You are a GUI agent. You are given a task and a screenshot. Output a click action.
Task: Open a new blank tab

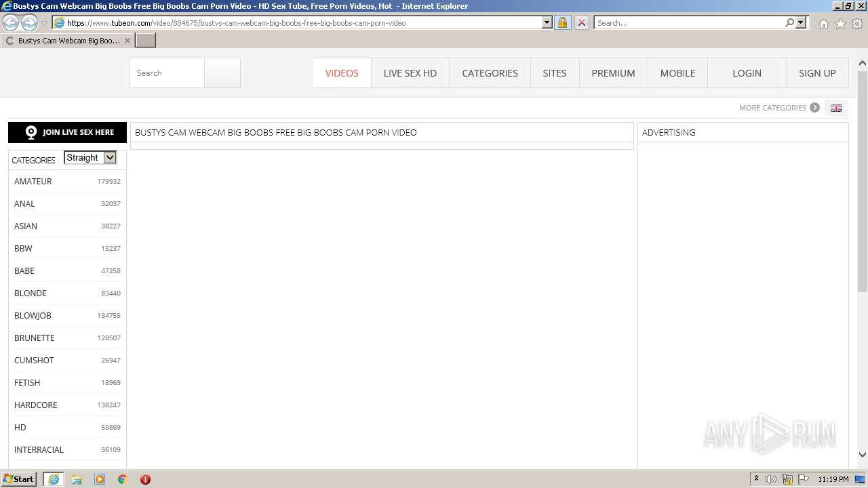click(146, 40)
